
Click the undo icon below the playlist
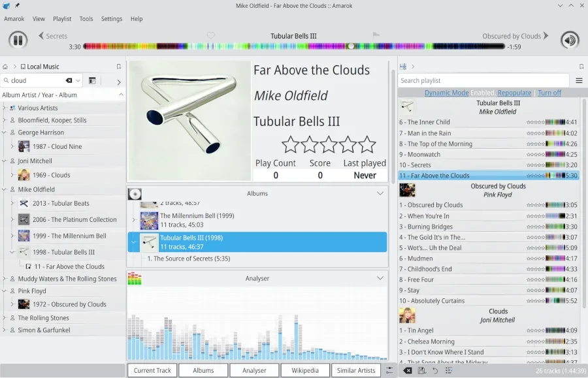435,371
